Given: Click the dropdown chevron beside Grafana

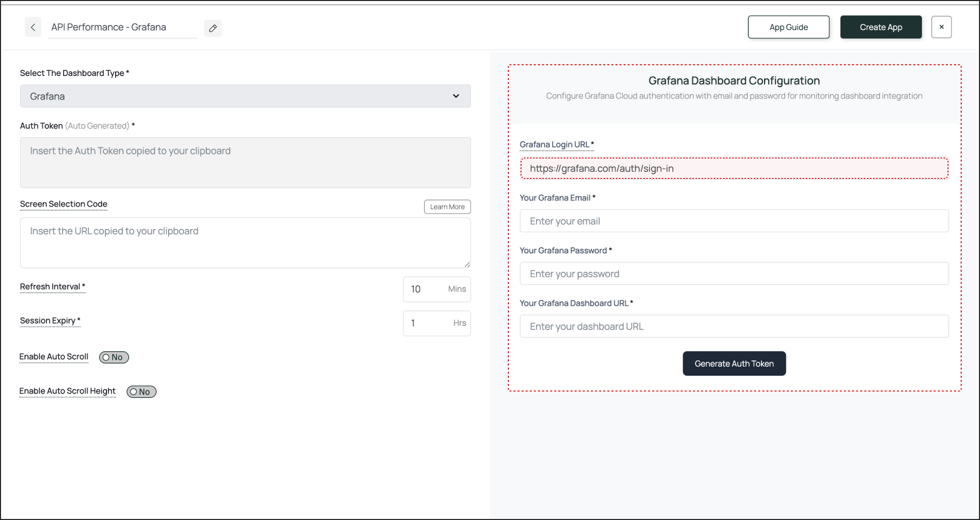Looking at the screenshot, I should click(456, 96).
